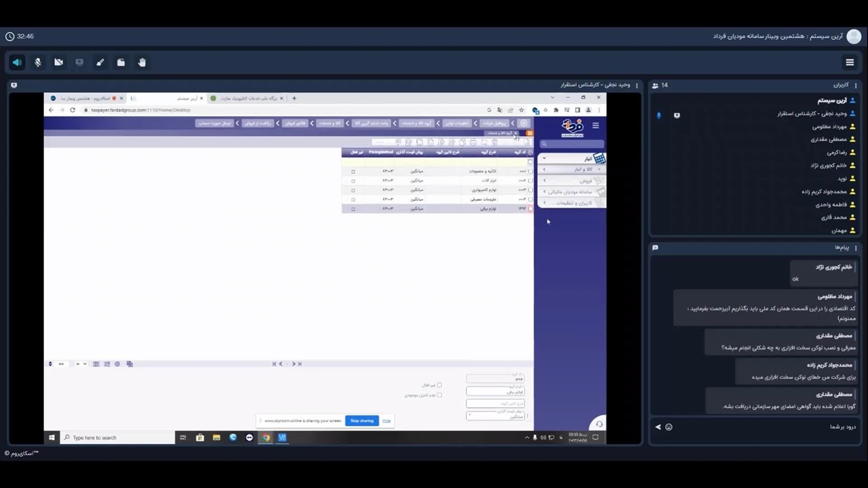868x488 pixels.
Task: Tick the checkbox for the لوازم کامپیوتری row
Action: [x=530, y=190]
